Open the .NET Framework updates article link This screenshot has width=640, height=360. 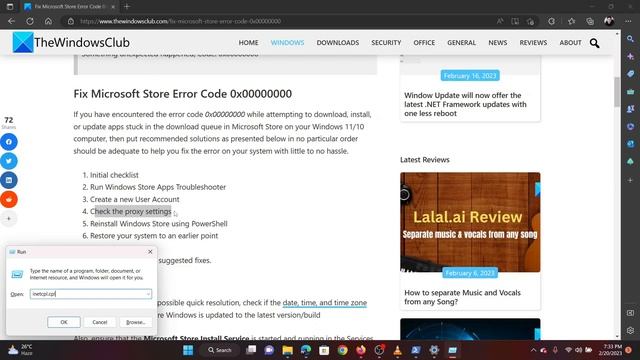(465, 104)
